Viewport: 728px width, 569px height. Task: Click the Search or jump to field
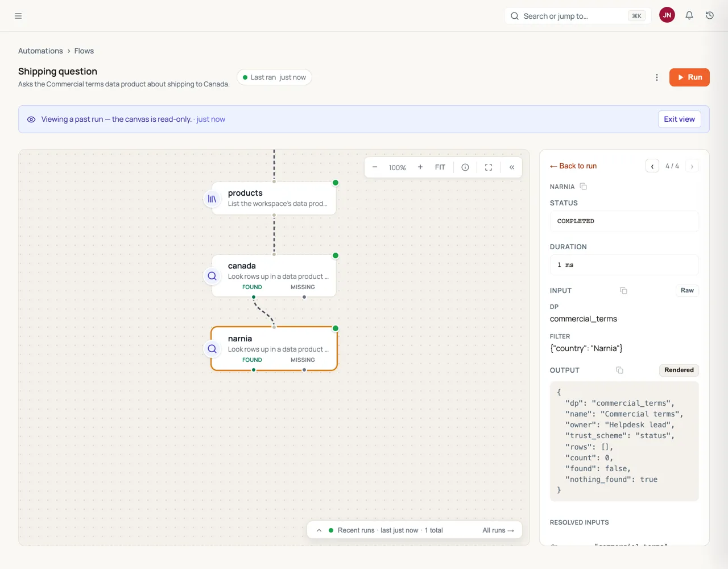click(577, 16)
